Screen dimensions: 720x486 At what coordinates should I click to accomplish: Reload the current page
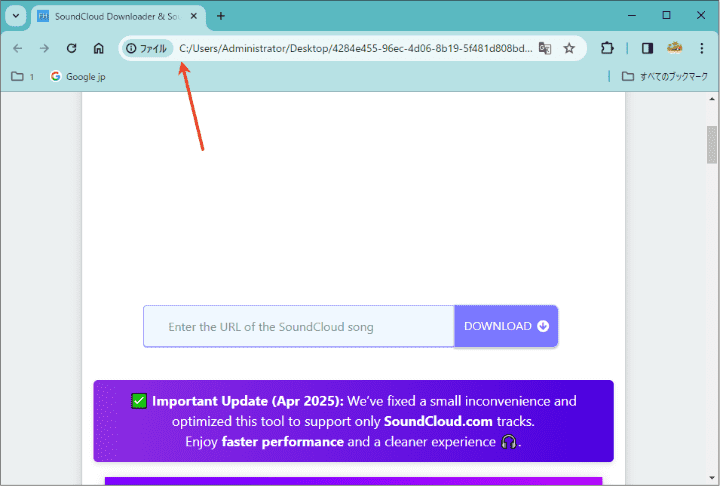pos(71,48)
